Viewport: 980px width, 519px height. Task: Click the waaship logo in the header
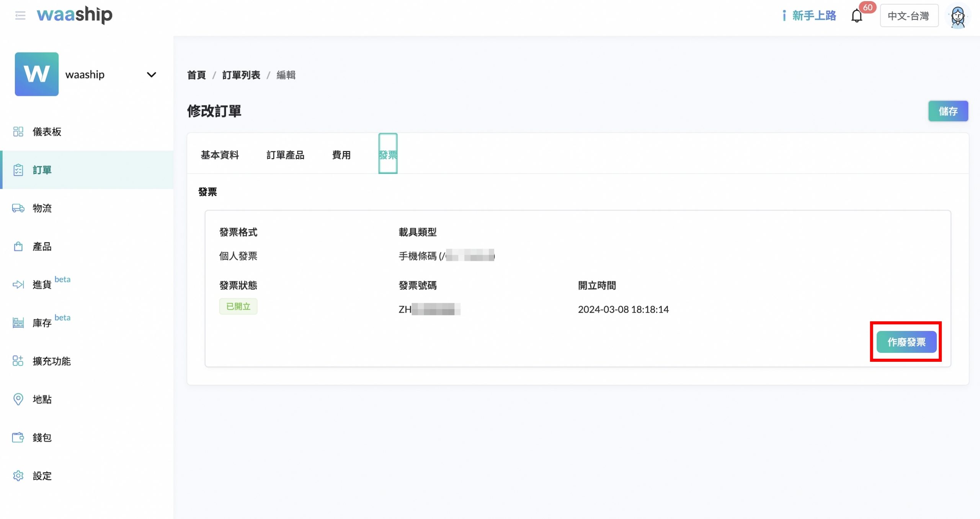tap(75, 15)
